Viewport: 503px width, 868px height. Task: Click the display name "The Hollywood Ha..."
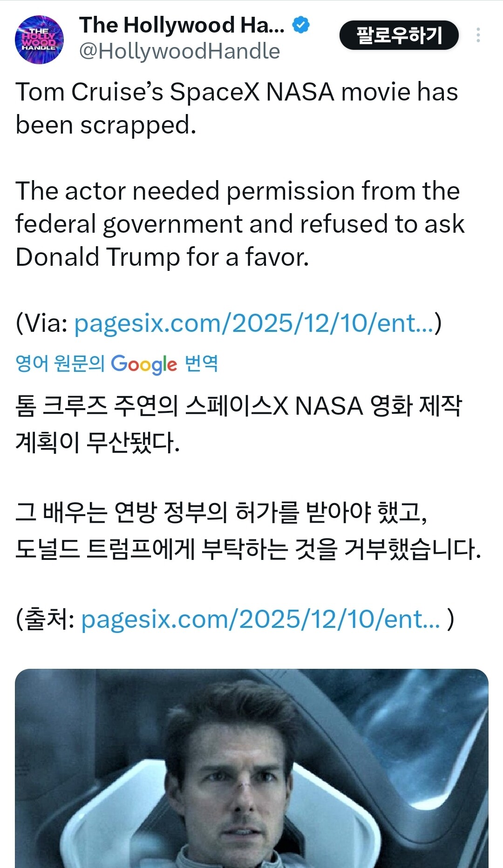pyautogui.click(x=182, y=25)
